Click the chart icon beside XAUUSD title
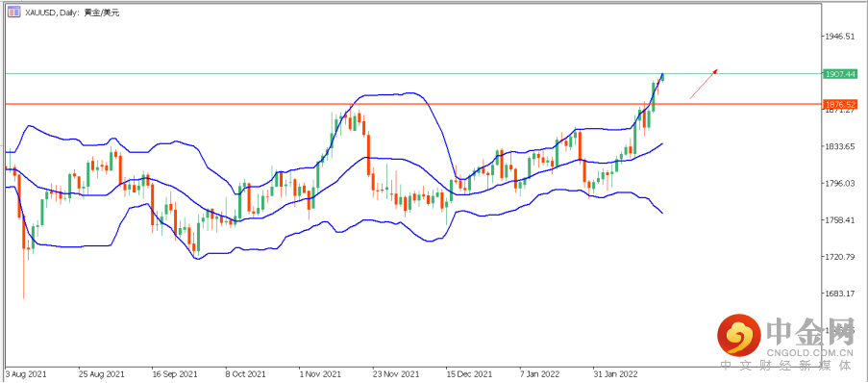The height and width of the screenshot is (383, 868). pos(13,12)
